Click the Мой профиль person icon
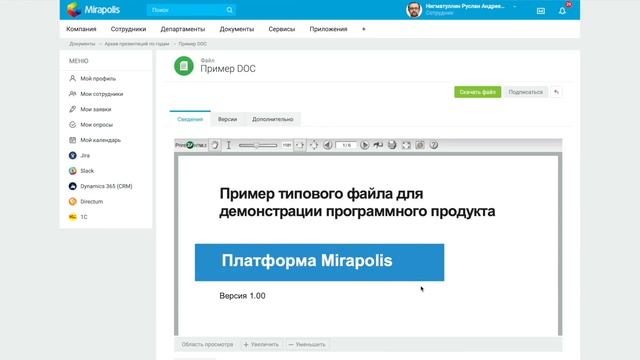640x360 pixels. pos(73,78)
